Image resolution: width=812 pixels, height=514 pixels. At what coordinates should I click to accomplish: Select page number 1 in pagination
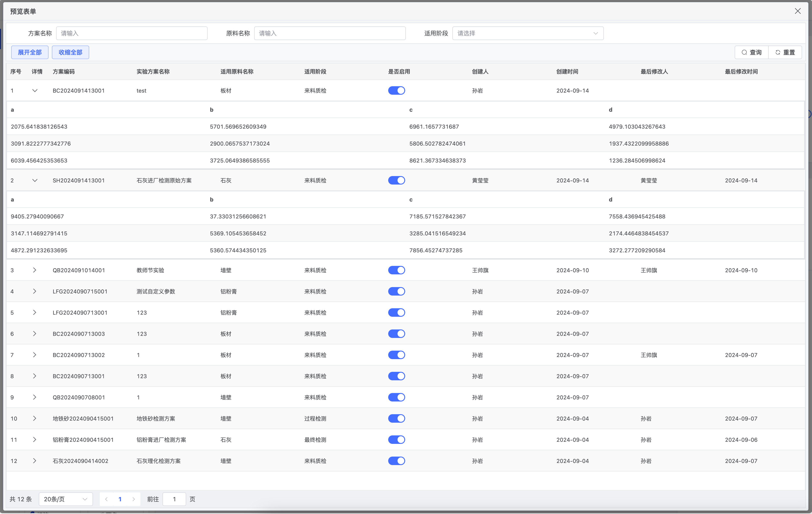pos(120,499)
